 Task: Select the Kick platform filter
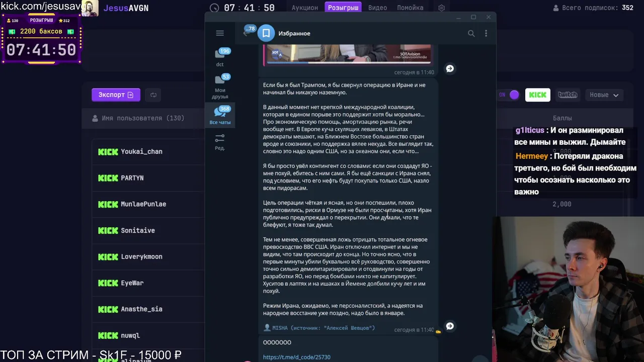click(538, 95)
